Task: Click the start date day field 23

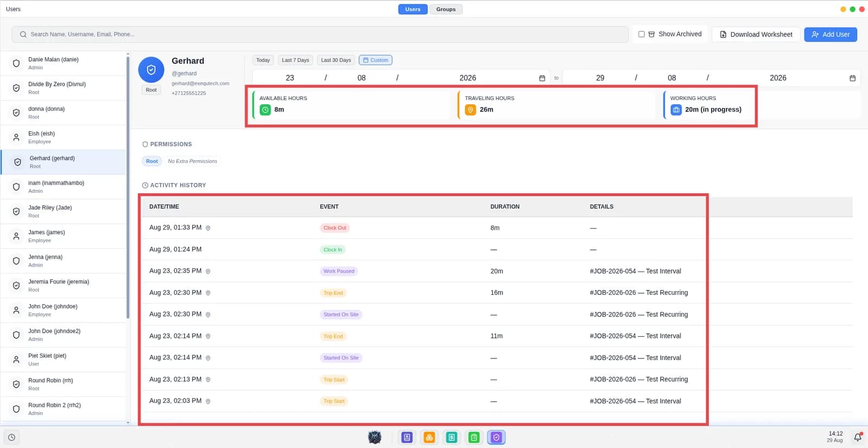Action: tap(290, 78)
